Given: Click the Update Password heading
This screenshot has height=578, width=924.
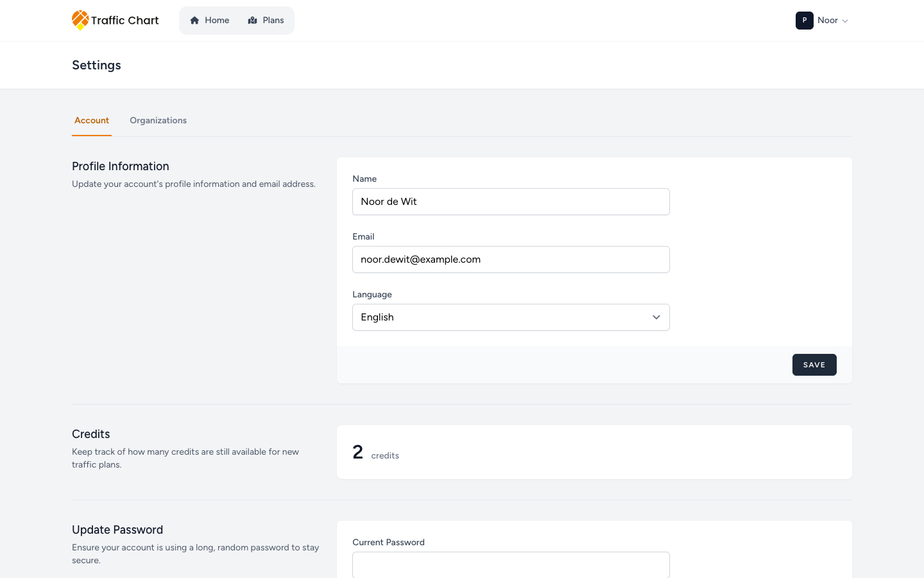Looking at the screenshot, I should [117, 530].
